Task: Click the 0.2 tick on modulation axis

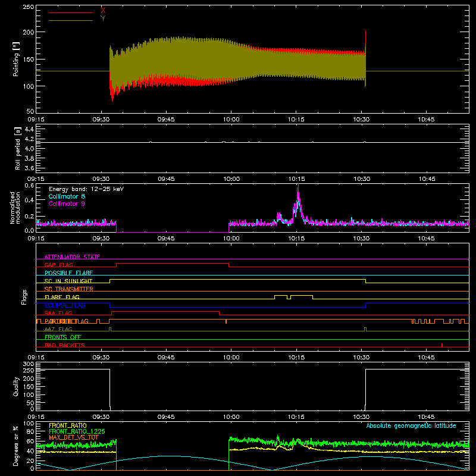Action: (x=29, y=217)
